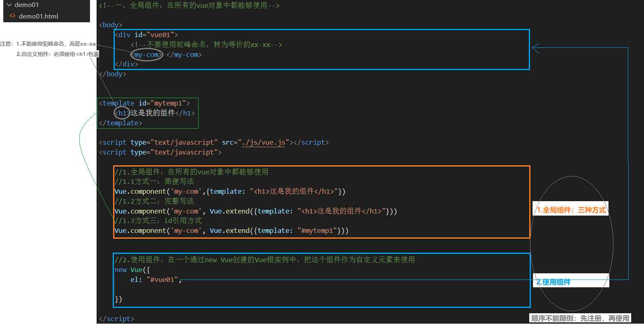644x324 pixels.
Task: Click the div id="vue01" opening tag
Action: (x=146, y=35)
